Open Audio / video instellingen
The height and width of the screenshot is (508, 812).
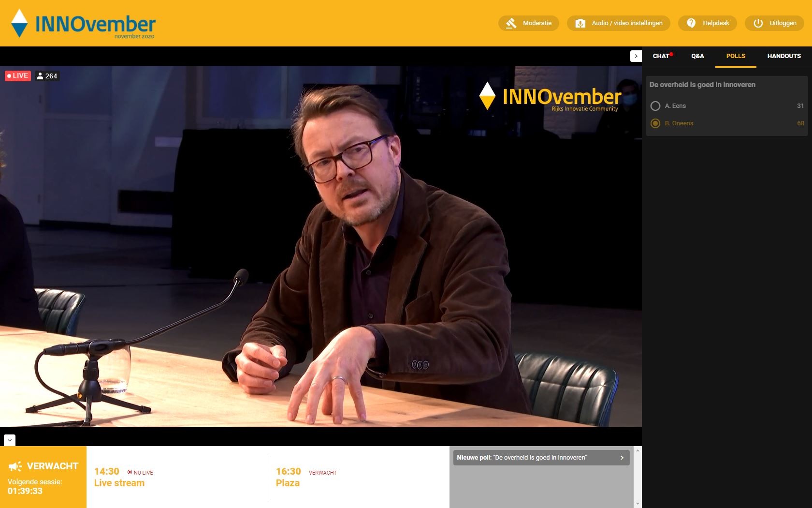[619, 23]
